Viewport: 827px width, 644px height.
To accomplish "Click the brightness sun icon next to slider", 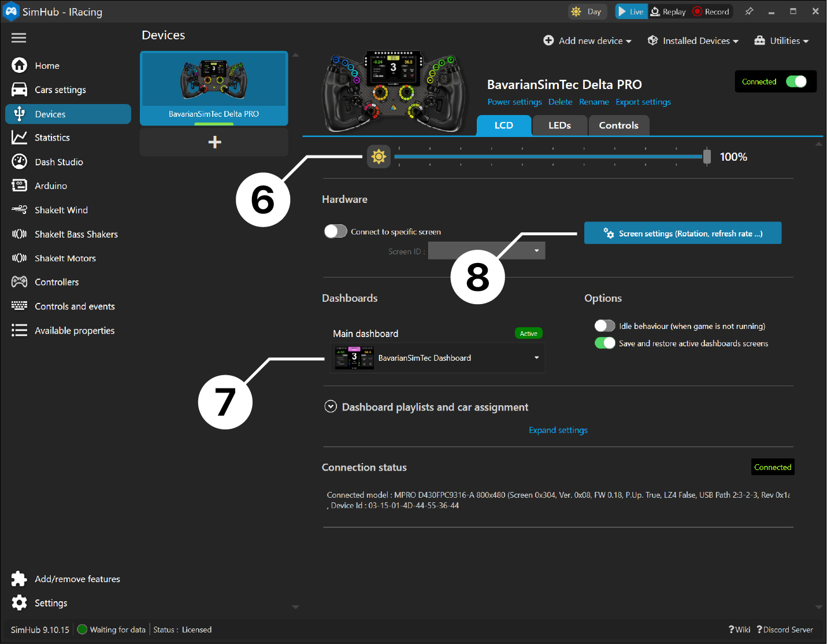I will (x=379, y=156).
